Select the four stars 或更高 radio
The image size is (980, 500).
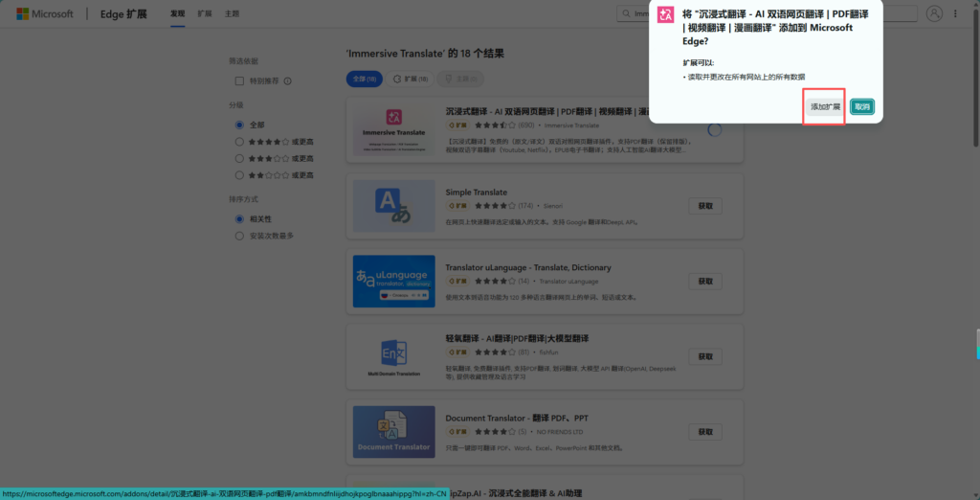tap(239, 142)
